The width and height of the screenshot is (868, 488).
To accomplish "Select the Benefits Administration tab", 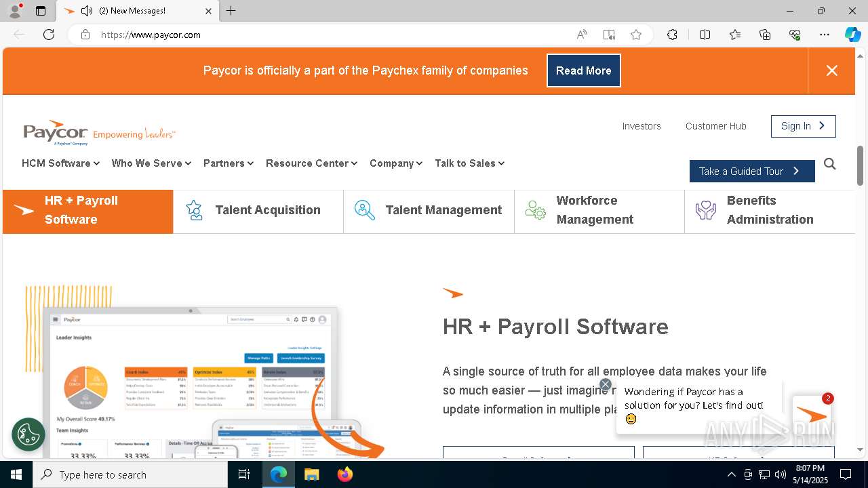I will pos(770,211).
